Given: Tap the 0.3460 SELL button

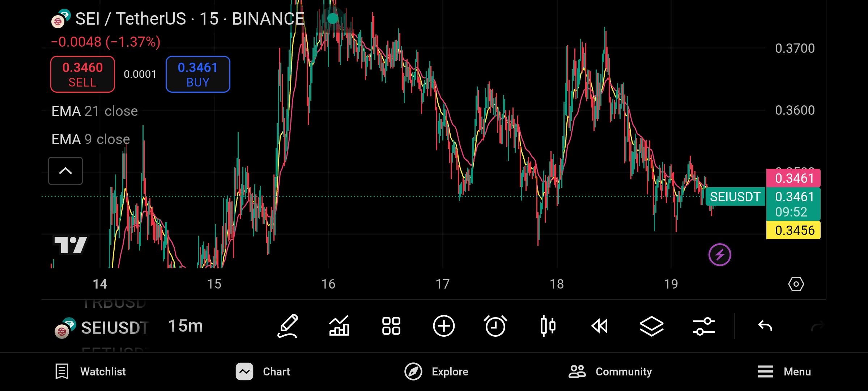Looking at the screenshot, I should [82, 74].
